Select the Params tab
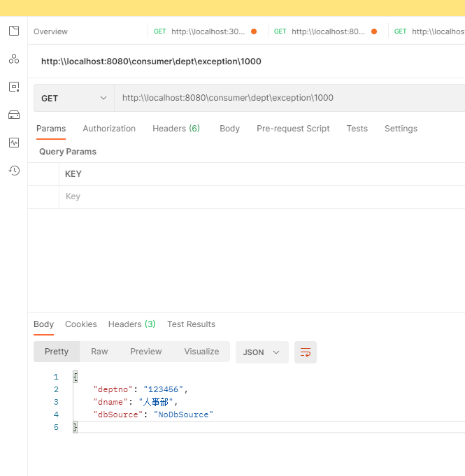 51,129
